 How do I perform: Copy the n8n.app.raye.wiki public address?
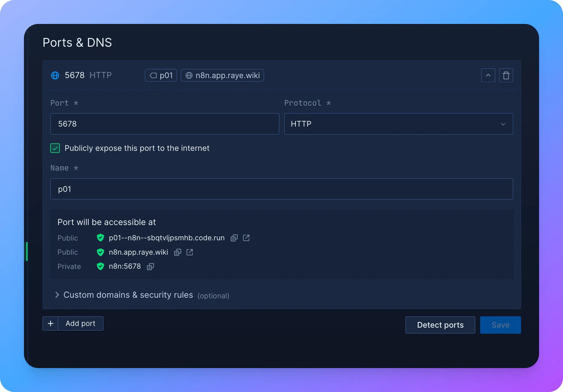[x=178, y=252]
